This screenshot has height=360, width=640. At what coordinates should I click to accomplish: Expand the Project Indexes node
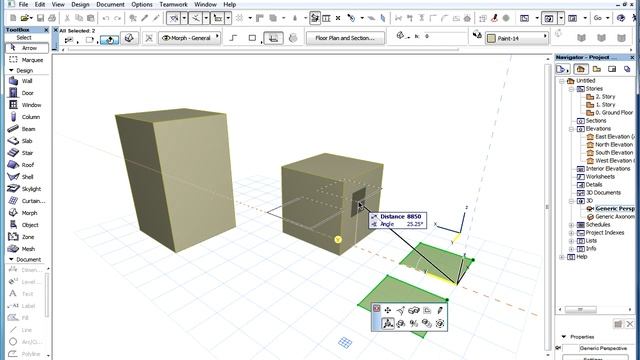[x=571, y=233]
